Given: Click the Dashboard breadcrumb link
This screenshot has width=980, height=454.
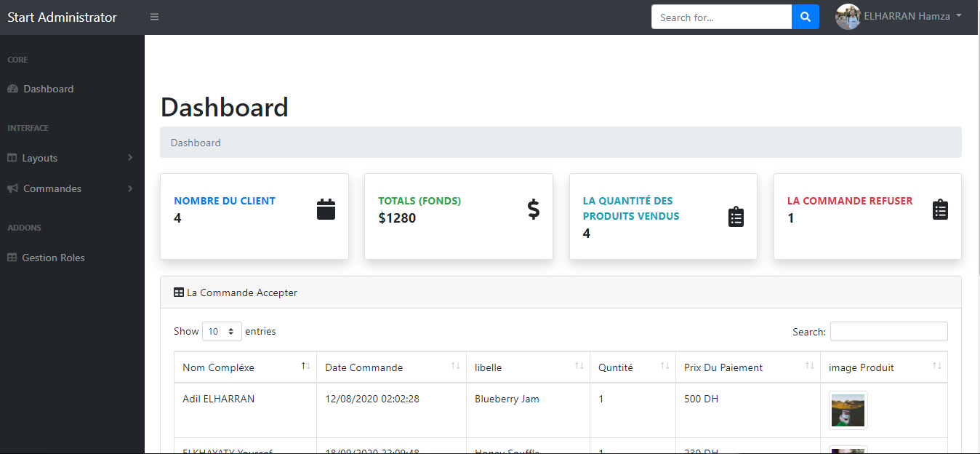Looking at the screenshot, I should pos(196,143).
